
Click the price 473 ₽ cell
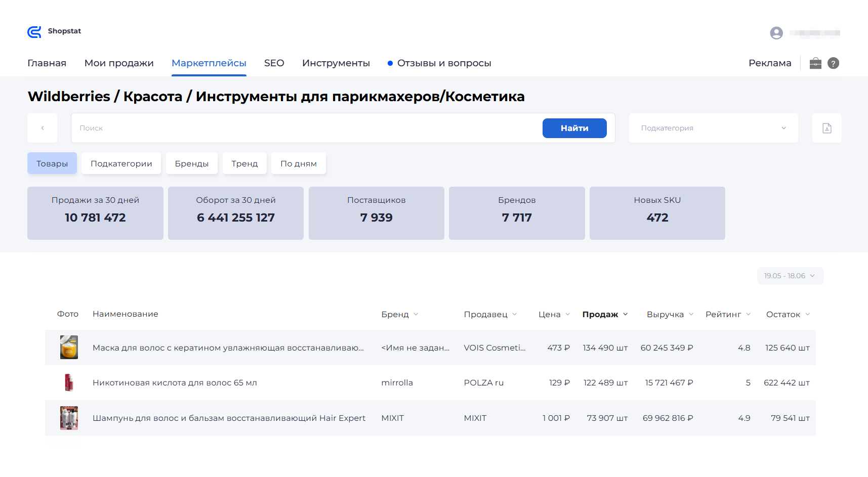point(559,348)
